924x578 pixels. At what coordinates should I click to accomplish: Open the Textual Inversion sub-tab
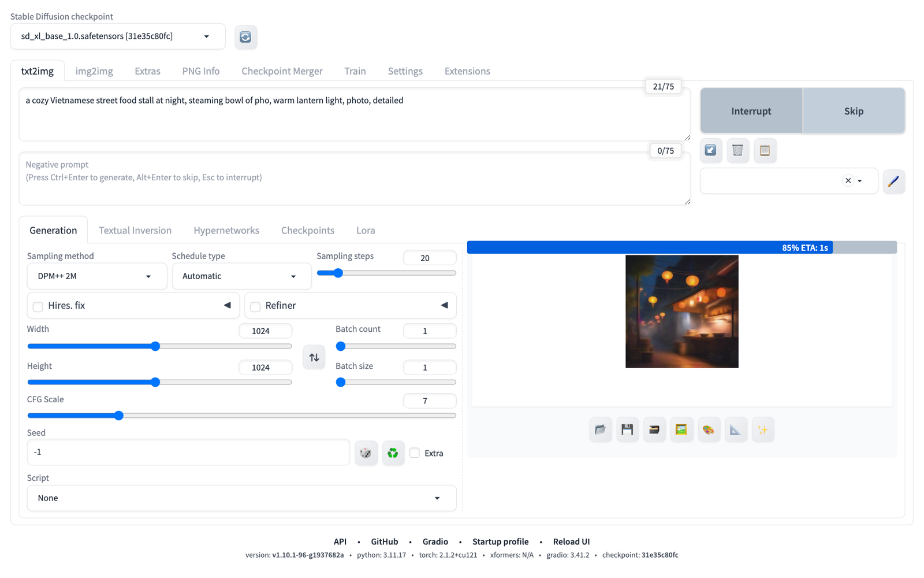(135, 230)
